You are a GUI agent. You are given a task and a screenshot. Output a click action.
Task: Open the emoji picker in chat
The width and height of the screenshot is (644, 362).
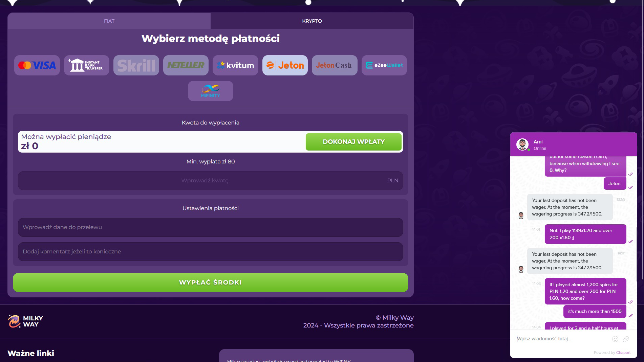(x=615, y=339)
